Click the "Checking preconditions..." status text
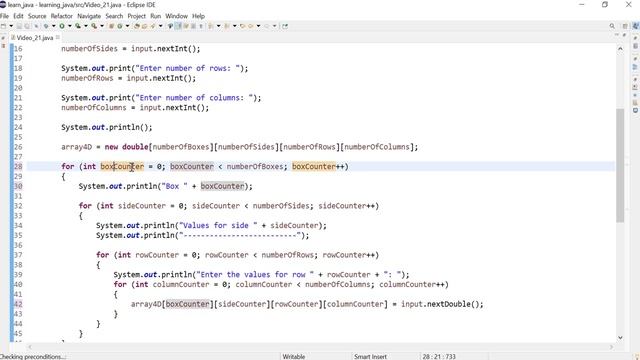The height and width of the screenshot is (360, 640). pyautogui.click(x=32, y=356)
